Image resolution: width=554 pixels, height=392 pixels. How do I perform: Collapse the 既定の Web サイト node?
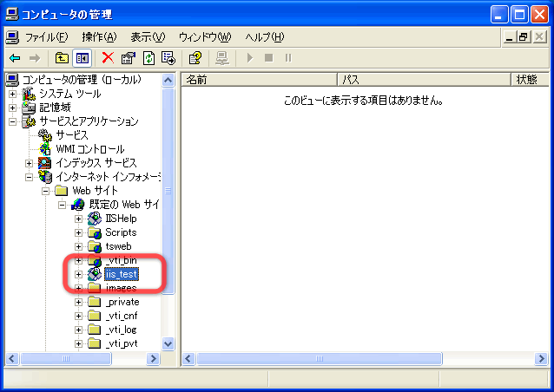63,205
